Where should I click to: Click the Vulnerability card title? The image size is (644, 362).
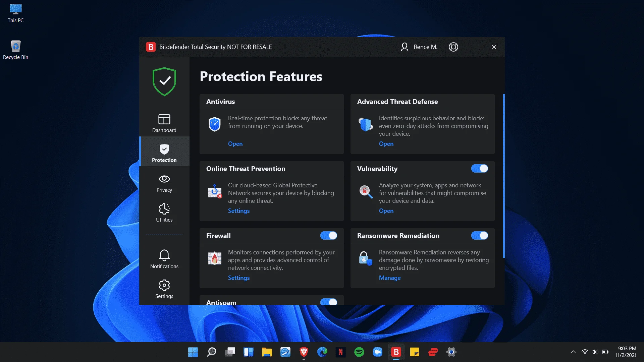coord(377,169)
